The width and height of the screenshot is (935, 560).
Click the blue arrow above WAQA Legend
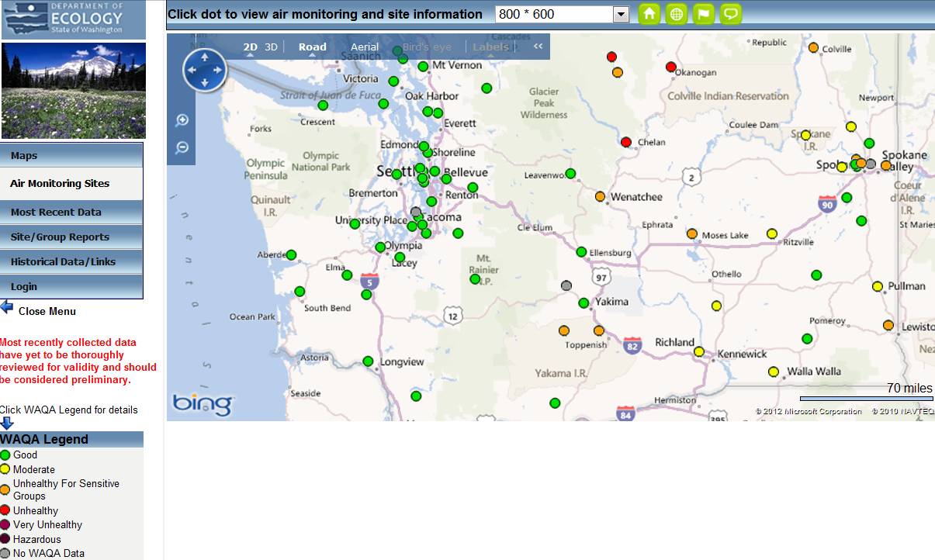tap(7, 423)
